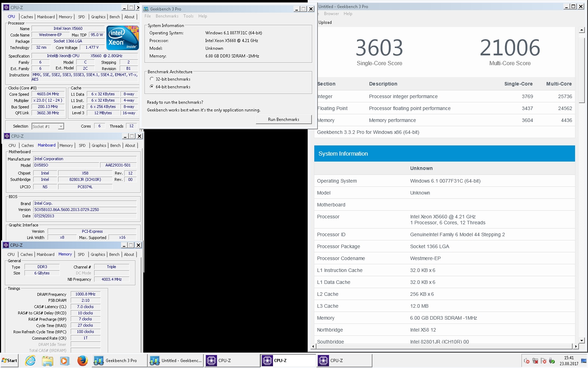This screenshot has height=368, width=588.
Task: Click the Multiplier value x 23.0
Action: (48, 100)
